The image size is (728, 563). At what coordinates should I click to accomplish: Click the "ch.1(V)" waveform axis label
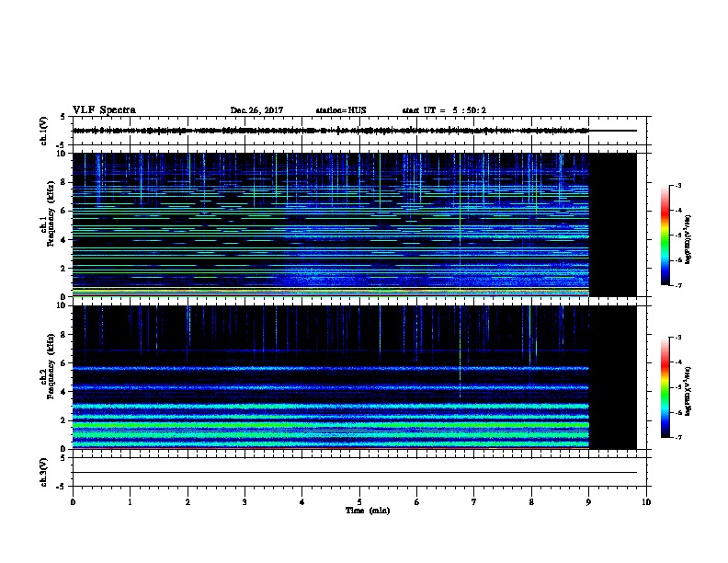pyautogui.click(x=43, y=131)
